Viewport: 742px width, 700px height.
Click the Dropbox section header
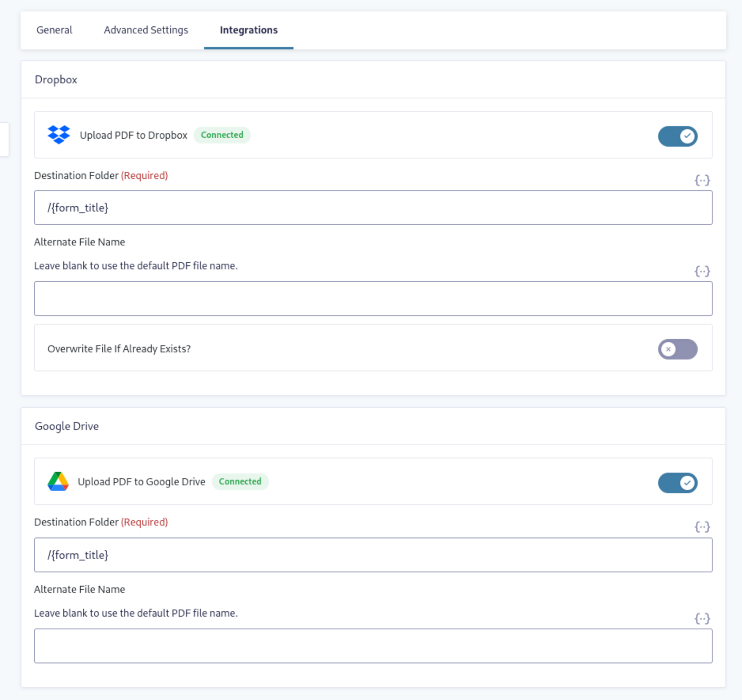click(x=56, y=80)
